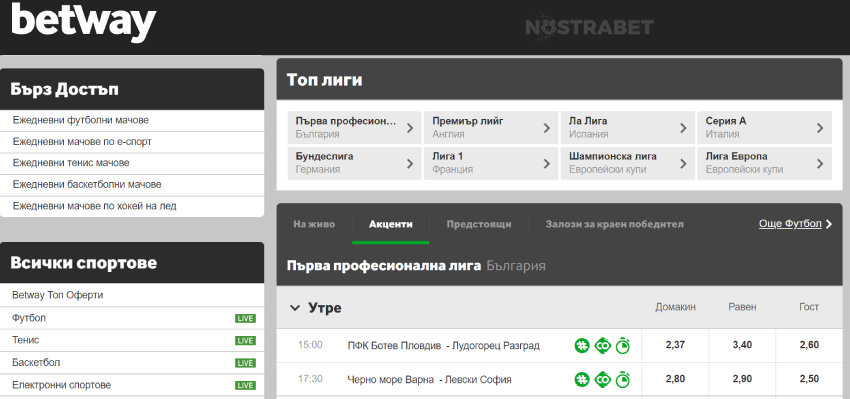Open Бундеслига Германия league tile
850x399 pixels.
[x=355, y=163]
